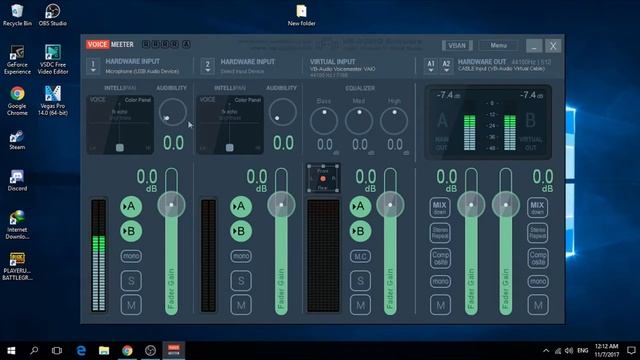Click Hardware Input 1 Fader Gain knob
Screen dimensions: 640x360
[x=171, y=204]
